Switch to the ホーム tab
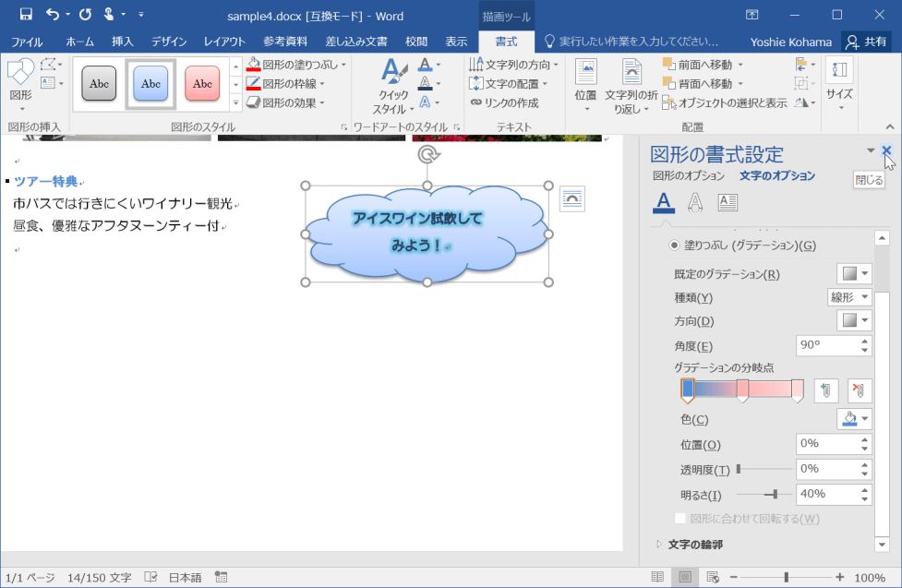The width and height of the screenshot is (902, 588). [x=80, y=42]
